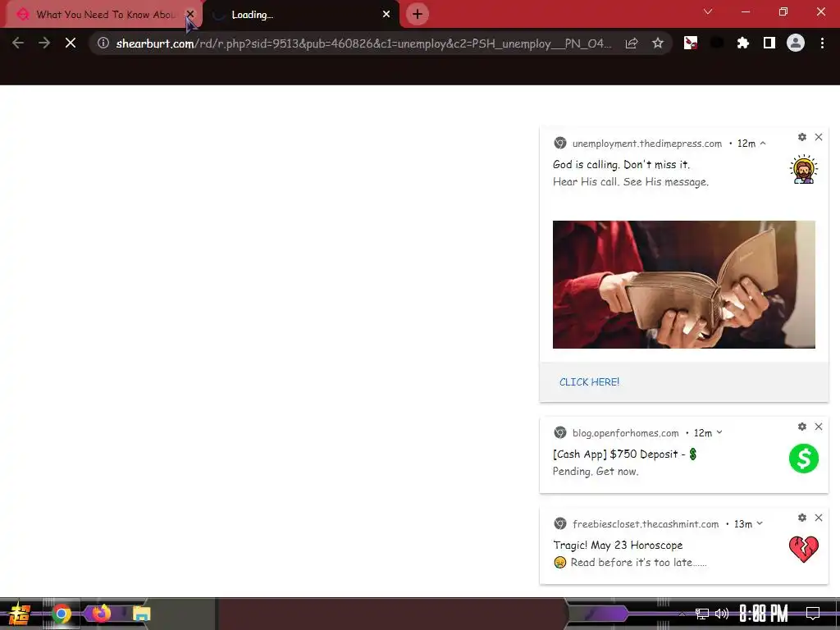Close the Loading... tab
This screenshot has height=630, width=840.
[386, 14]
